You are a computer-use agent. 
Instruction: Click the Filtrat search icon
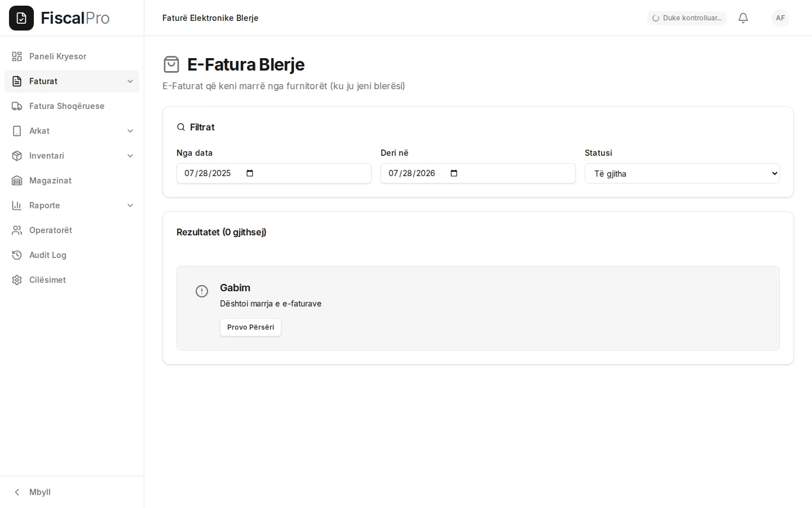[181, 127]
